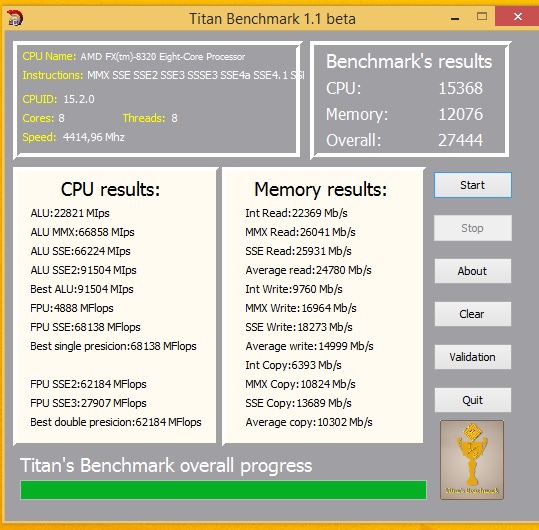Click CPUID value 15.2.0
The width and height of the screenshot is (539, 530).
[x=79, y=99]
